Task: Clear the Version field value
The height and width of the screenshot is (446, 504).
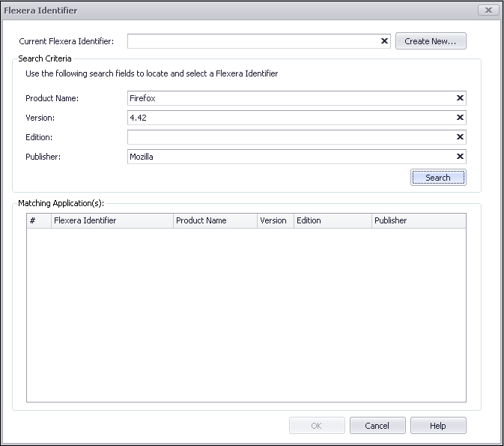Action: (460, 118)
